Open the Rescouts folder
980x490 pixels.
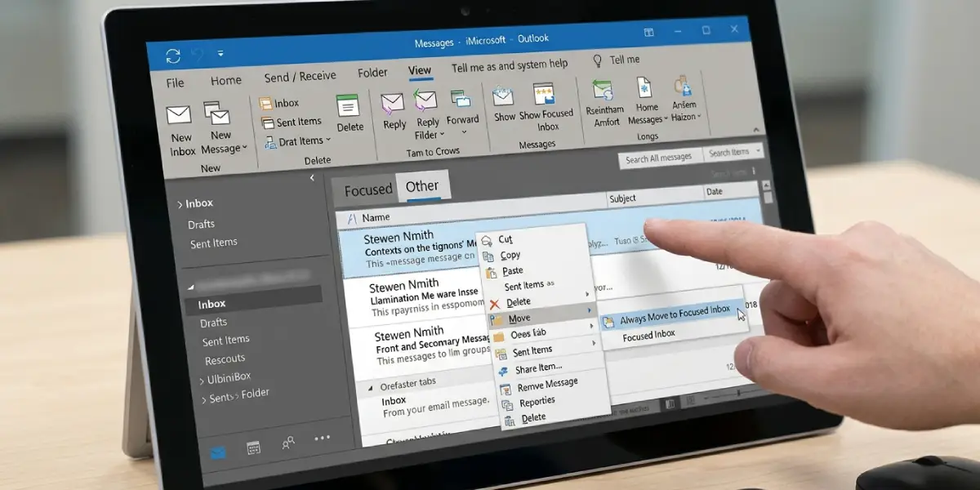click(x=225, y=359)
